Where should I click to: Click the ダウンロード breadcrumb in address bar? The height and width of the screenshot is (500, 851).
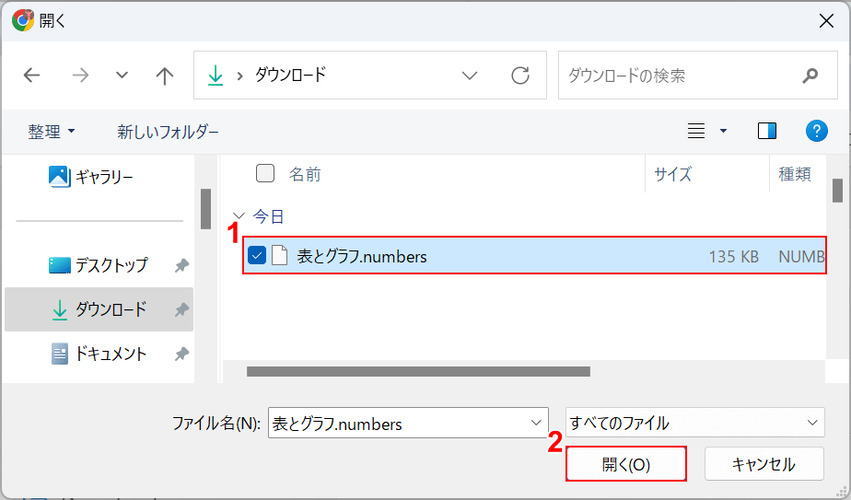pos(290,74)
